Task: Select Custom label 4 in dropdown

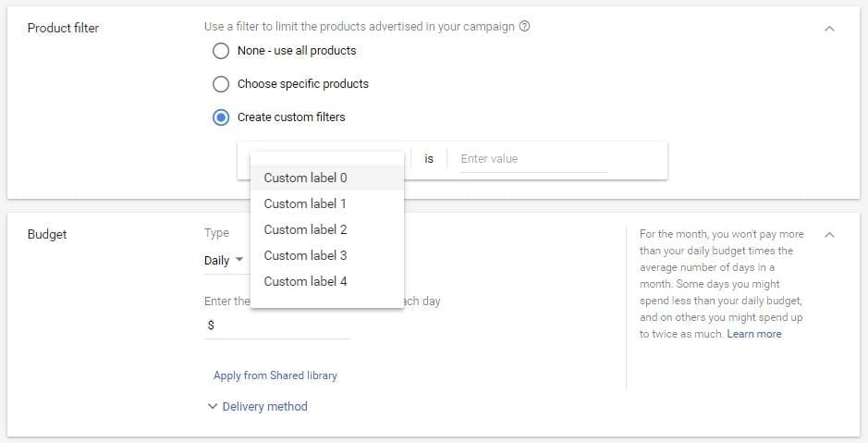Action: pos(306,281)
